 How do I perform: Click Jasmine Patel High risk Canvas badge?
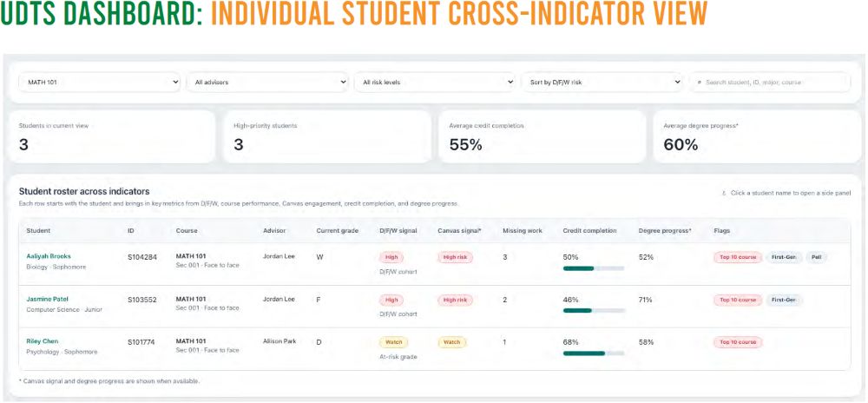click(x=455, y=300)
